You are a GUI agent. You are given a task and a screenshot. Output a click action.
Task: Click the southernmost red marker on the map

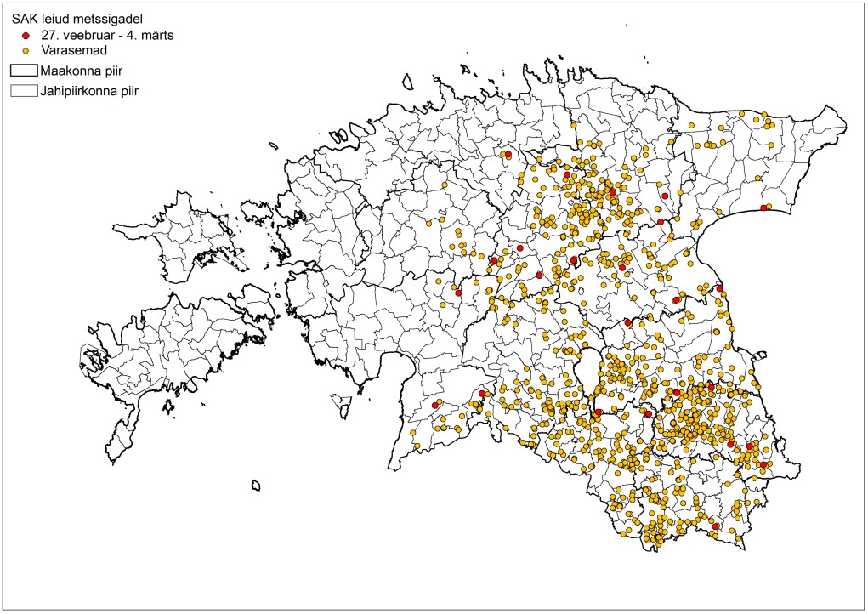(716, 527)
